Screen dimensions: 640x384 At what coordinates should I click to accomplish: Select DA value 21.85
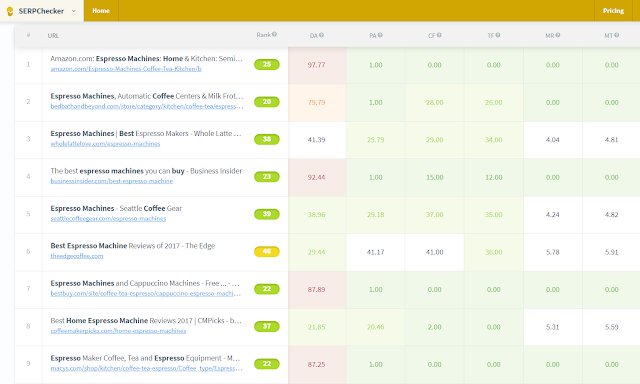(316, 327)
